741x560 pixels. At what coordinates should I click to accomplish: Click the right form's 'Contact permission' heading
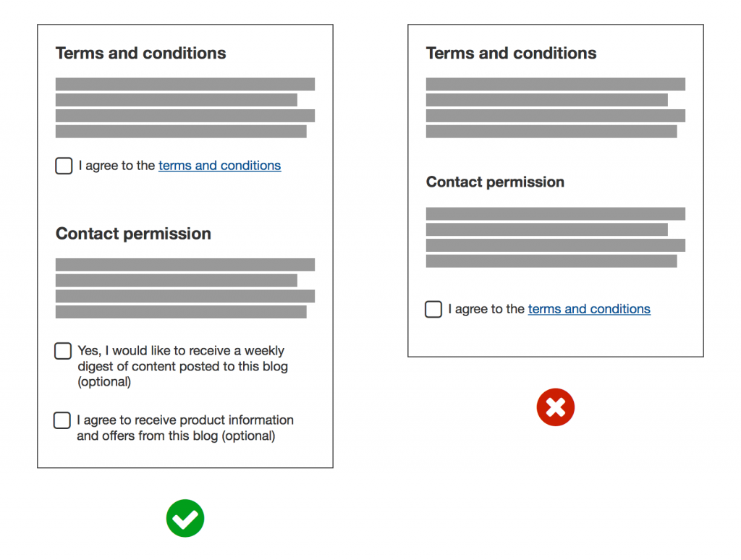click(x=495, y=182)
